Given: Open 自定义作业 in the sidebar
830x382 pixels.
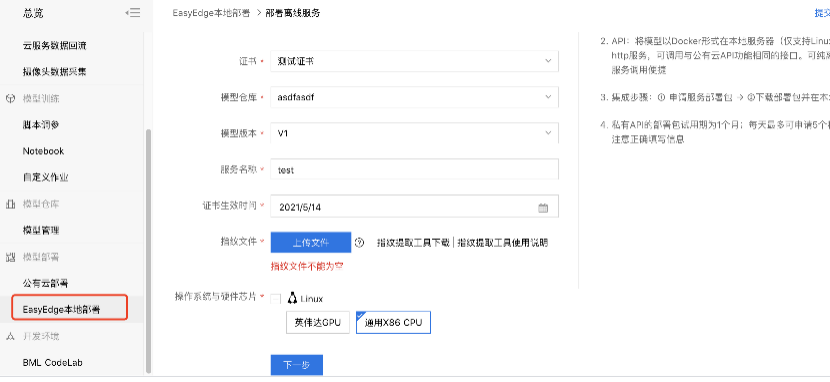Looking at the screenshot, I should (46, 177).
